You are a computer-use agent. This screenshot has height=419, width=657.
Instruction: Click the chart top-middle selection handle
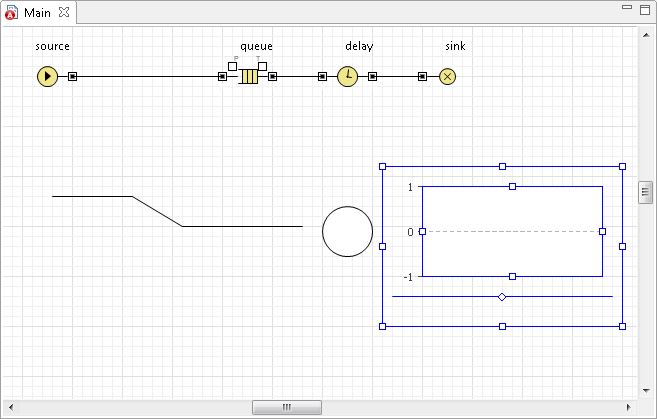[502, 167]
